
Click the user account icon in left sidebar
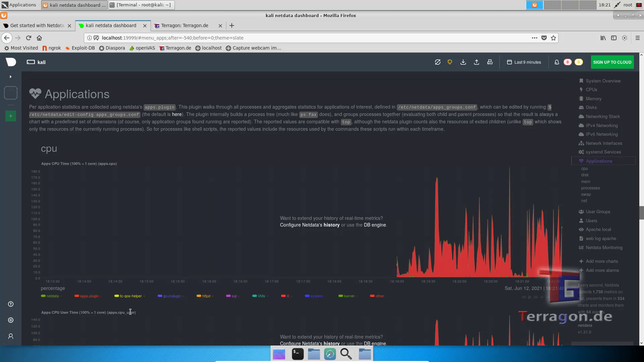pos(11,336)
